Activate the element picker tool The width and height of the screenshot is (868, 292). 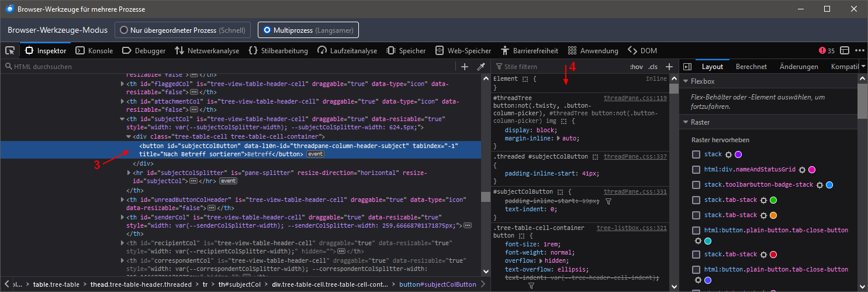[x=10, y=51]
